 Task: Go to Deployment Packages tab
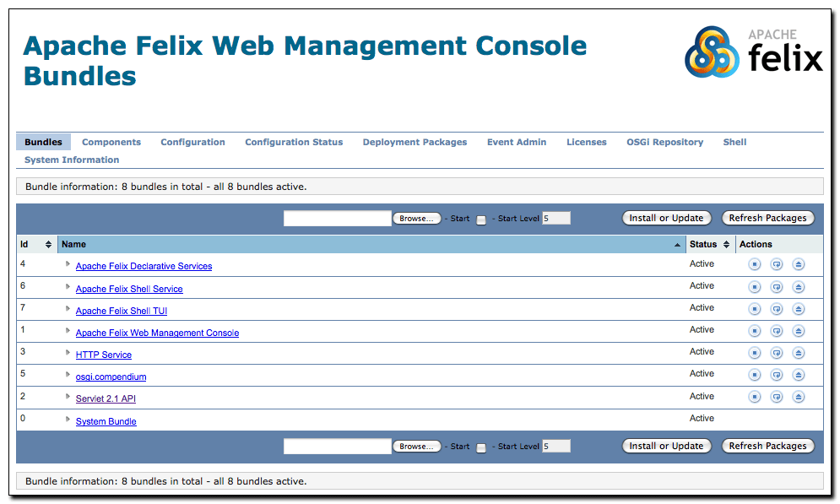pos(415,142)
